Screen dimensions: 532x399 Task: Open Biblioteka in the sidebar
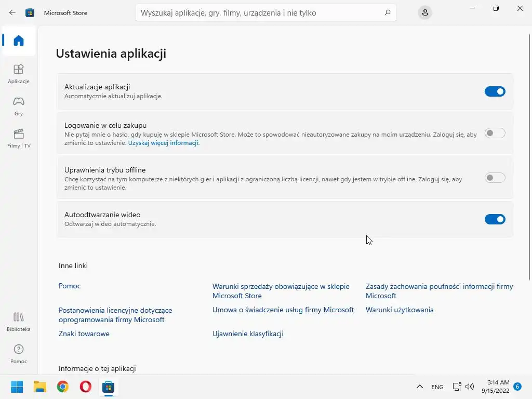click(19, 317)
